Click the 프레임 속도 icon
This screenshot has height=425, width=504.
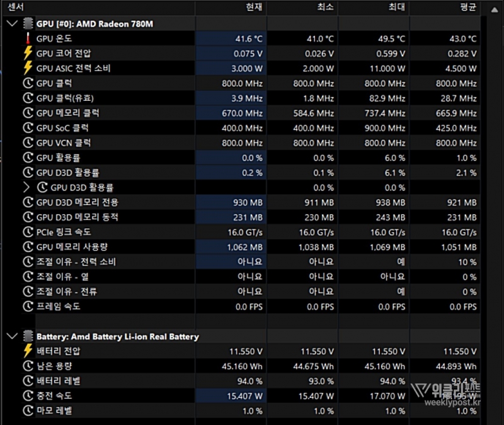coord(28,306)
